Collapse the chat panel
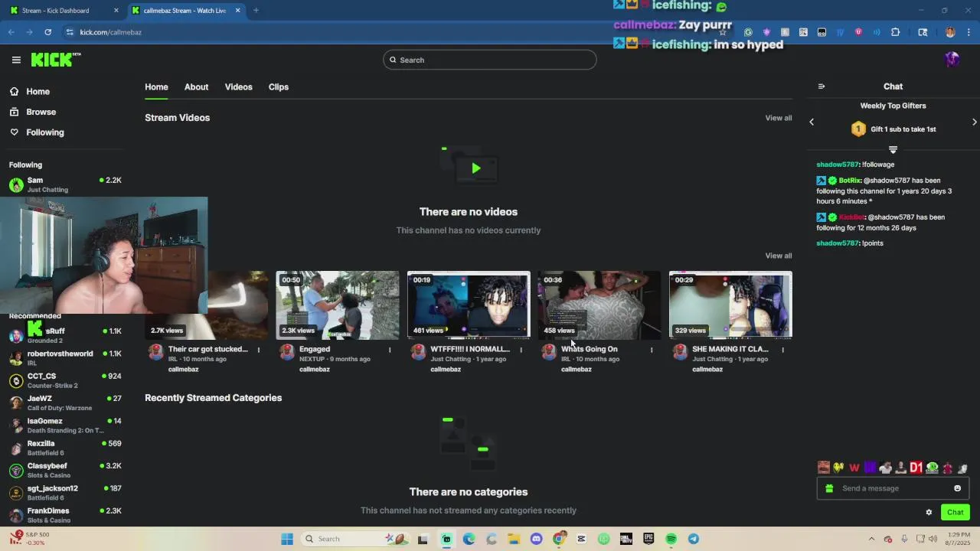The width and height of the screenshot is (980, 551). (822, 86)
